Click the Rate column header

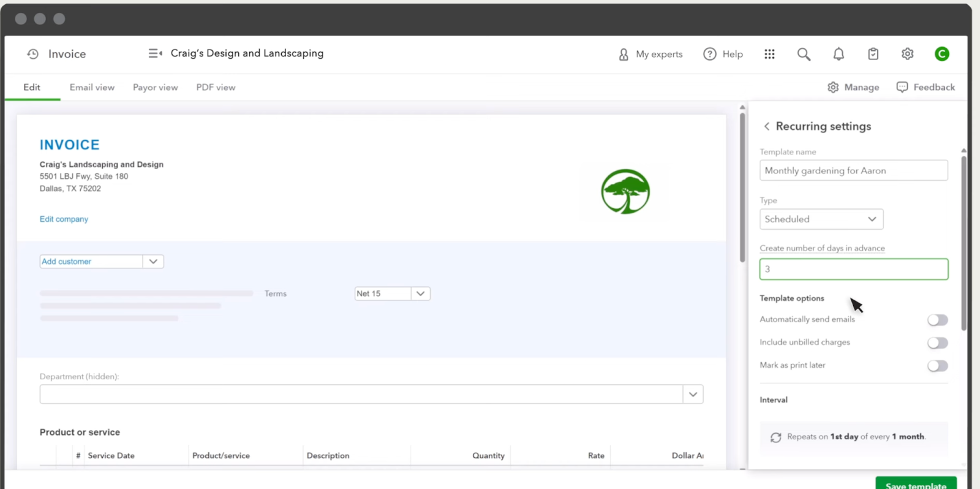(x=596, y=455)
